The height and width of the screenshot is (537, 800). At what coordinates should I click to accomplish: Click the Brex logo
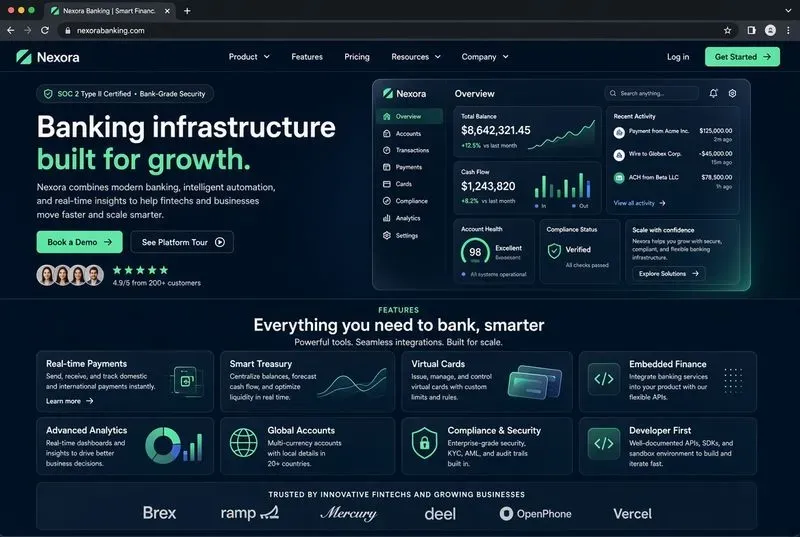159,513
